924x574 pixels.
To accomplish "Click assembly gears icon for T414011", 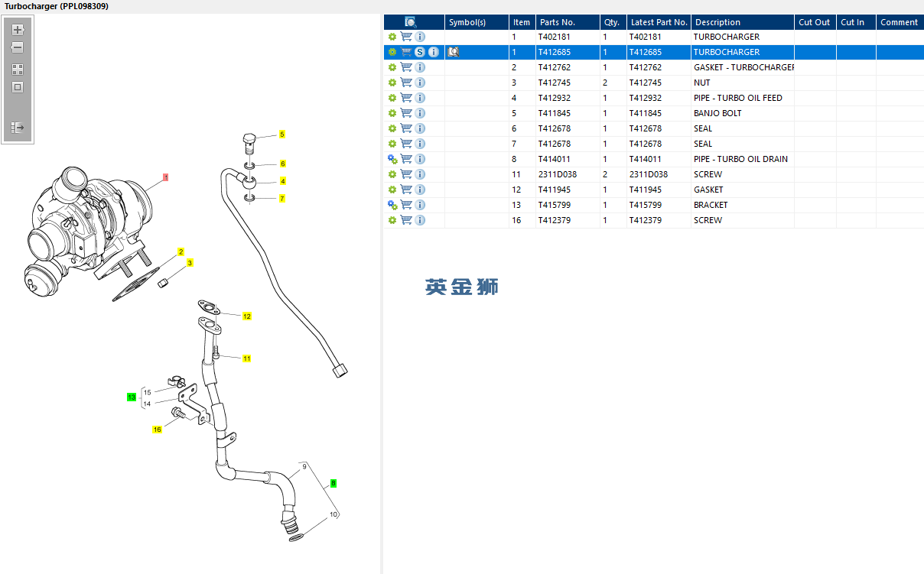I will [392, 159].
